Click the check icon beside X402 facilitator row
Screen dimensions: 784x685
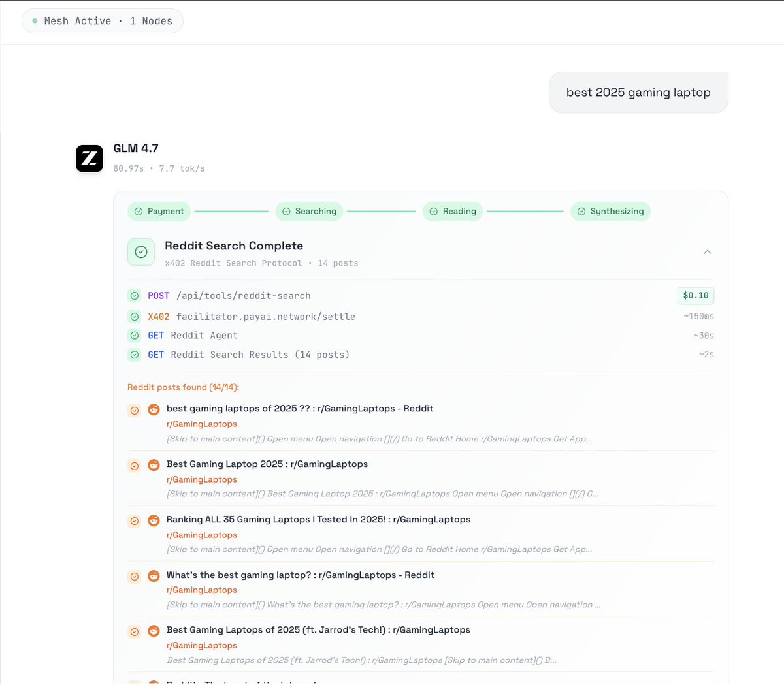(134, 317)
